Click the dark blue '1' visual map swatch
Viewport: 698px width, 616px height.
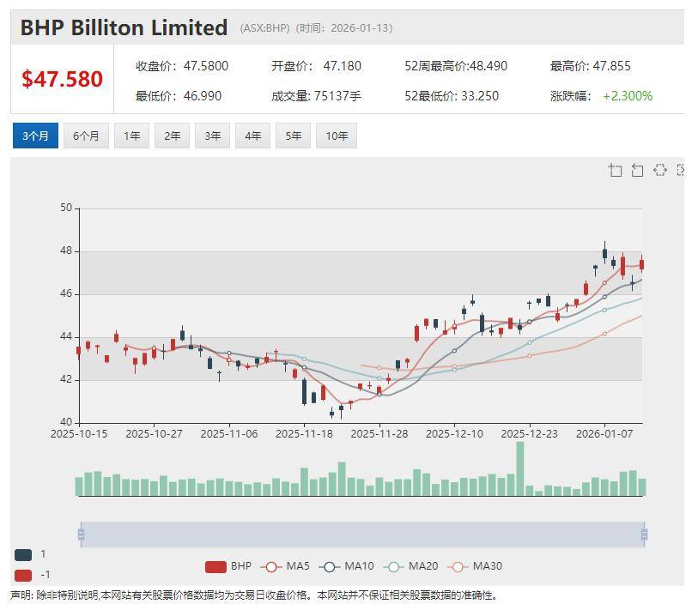click(23, 554)
